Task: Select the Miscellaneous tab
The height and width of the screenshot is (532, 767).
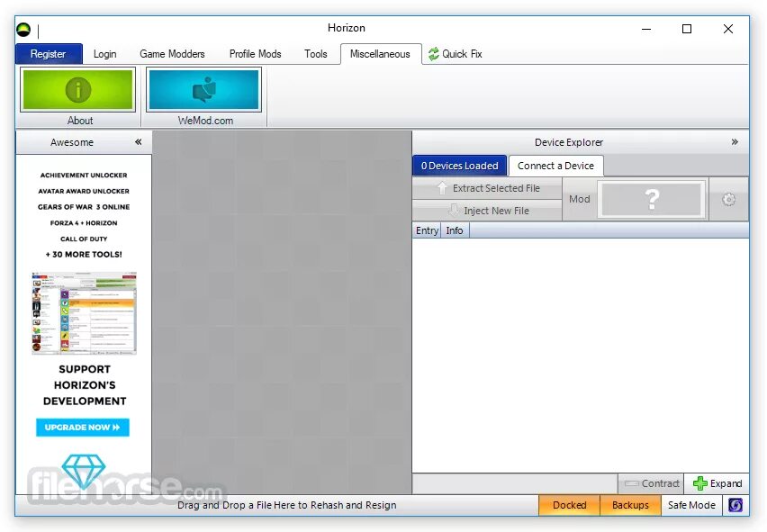Action: 381,54
